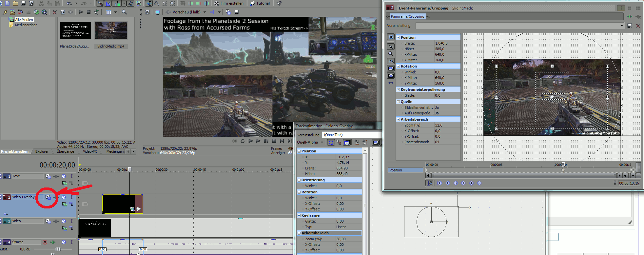Click the Tutorial button
This screenshot has width=644, height=255.
tap(260, 3)
